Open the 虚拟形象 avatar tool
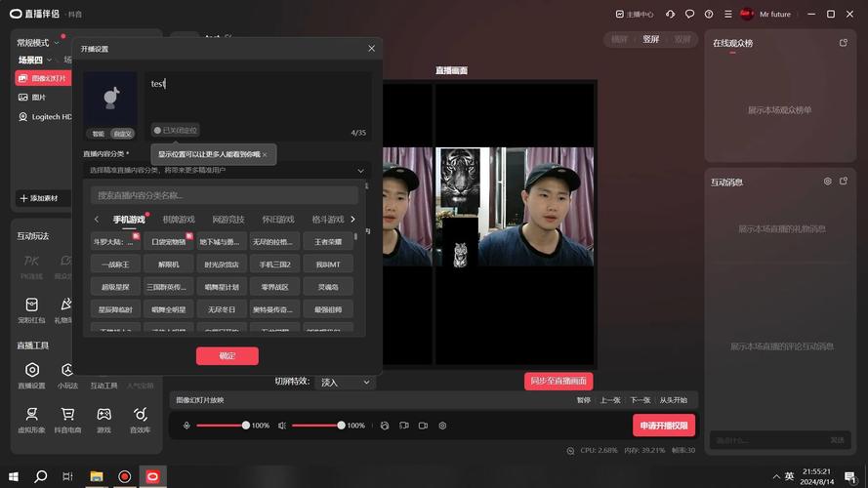Screen dimensions: 868x488 [31, 415]
